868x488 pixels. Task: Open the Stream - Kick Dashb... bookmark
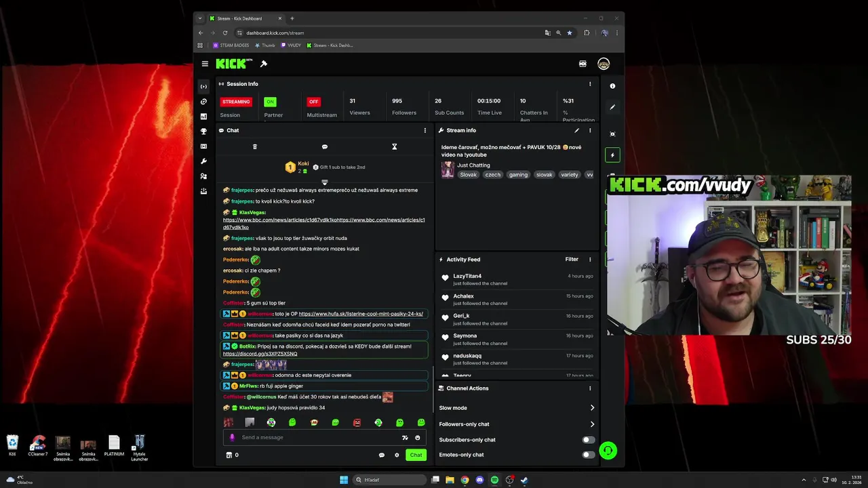330,45
